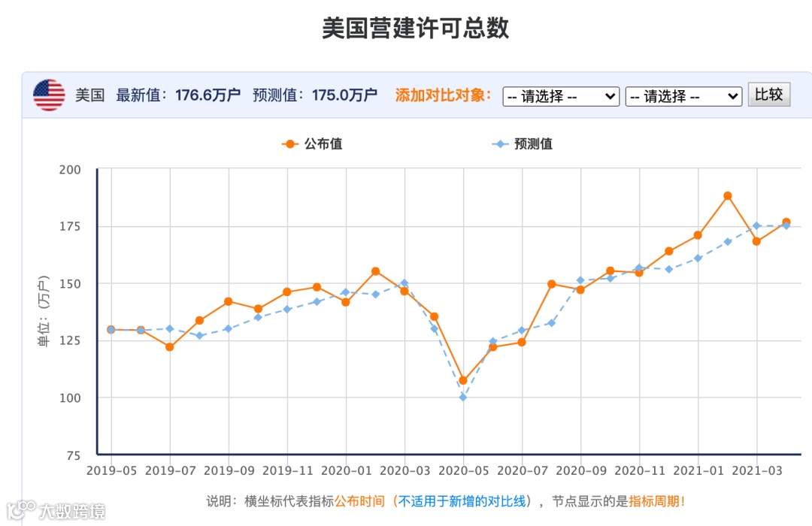Open the second 请选择 comparison dropdown
The image size is (812, 526).
(x=683, y=95)
